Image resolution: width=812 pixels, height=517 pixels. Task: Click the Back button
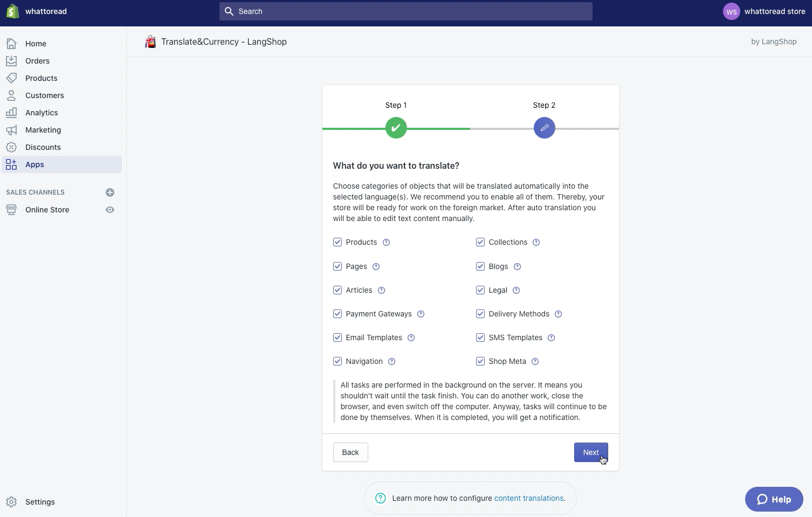click(x=350, y=452)
